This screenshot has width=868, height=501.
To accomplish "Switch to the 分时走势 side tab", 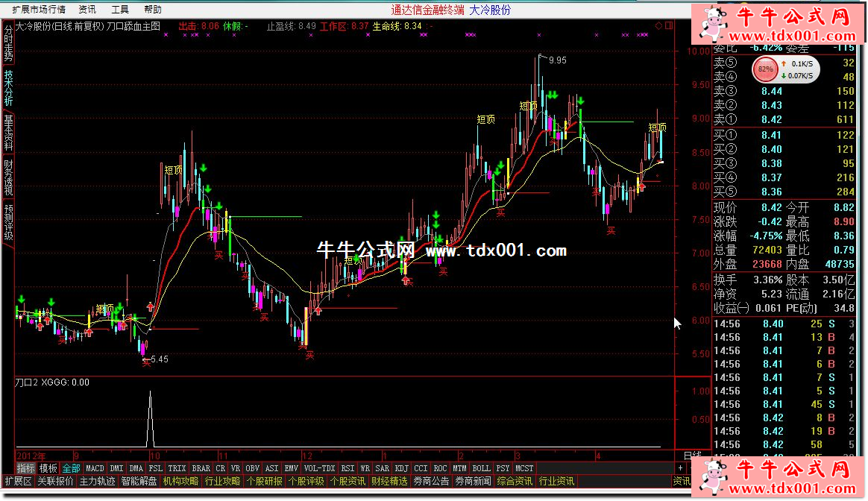I will tap(8, 44).
